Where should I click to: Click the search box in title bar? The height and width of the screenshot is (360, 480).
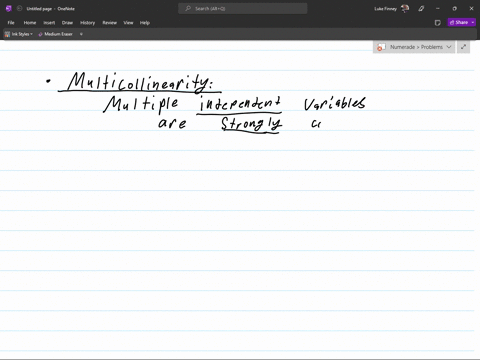(x=243, y=9)
